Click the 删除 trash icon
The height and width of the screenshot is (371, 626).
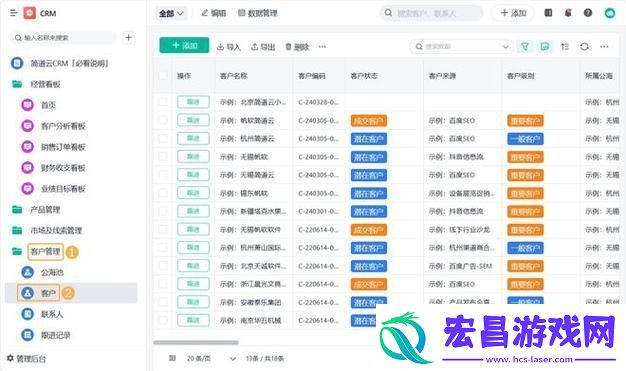tap(288, 47)
